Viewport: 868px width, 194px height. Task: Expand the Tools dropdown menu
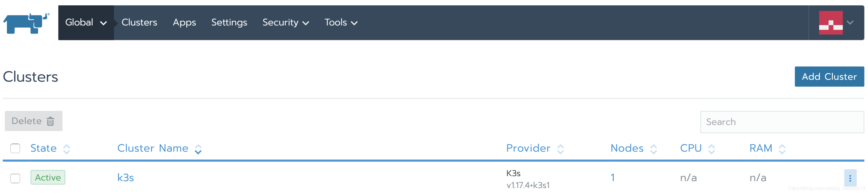pos(341,23)
